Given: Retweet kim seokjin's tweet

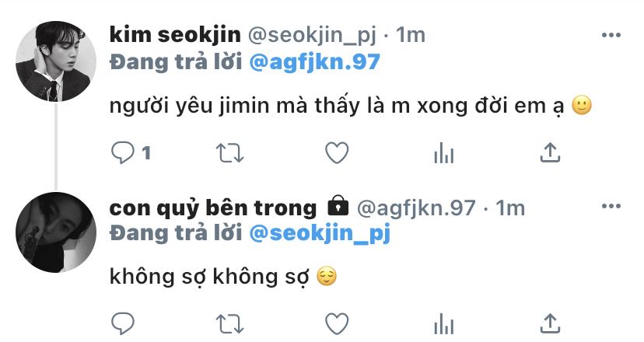Looking at the screenshot, I should click(x=230, y=153).
